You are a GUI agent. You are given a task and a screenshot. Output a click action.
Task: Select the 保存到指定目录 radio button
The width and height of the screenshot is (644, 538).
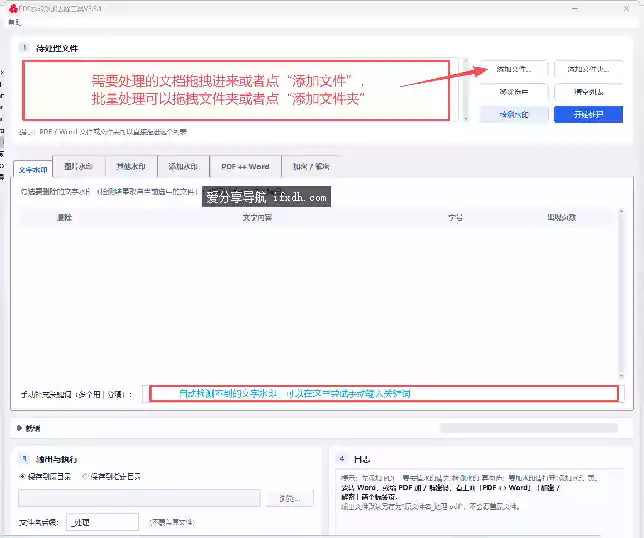pos(111,476)
